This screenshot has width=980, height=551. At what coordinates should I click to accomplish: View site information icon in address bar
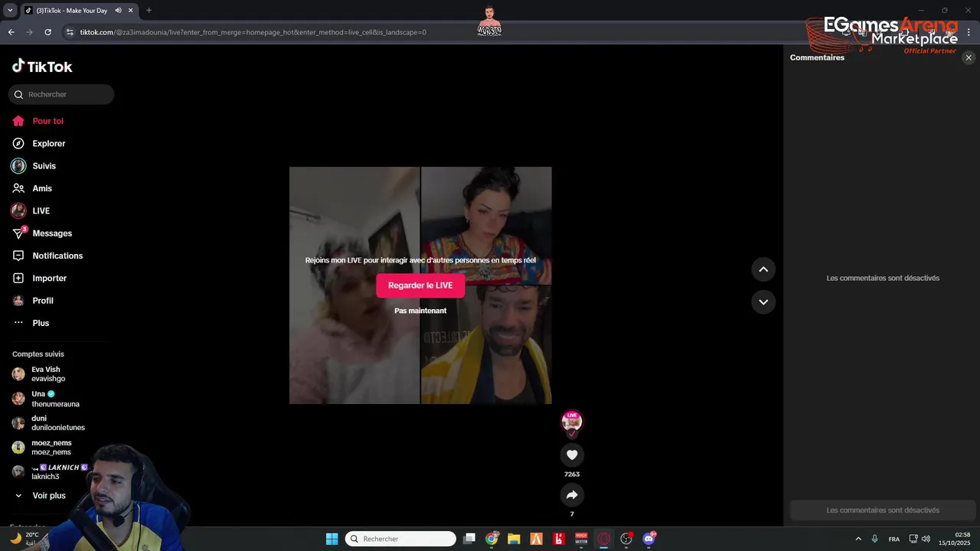(x=70, y=32)
